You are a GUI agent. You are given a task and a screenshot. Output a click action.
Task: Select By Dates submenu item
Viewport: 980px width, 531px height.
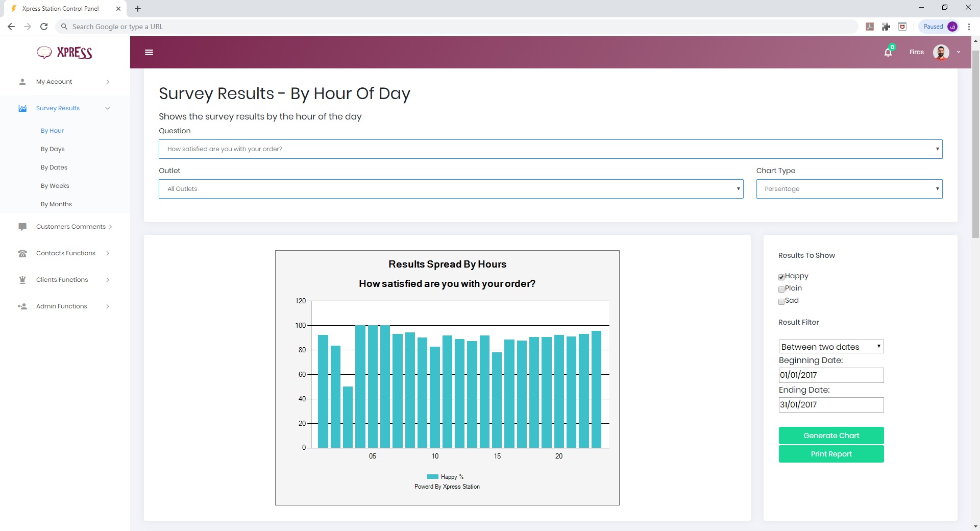pos(54,167)
